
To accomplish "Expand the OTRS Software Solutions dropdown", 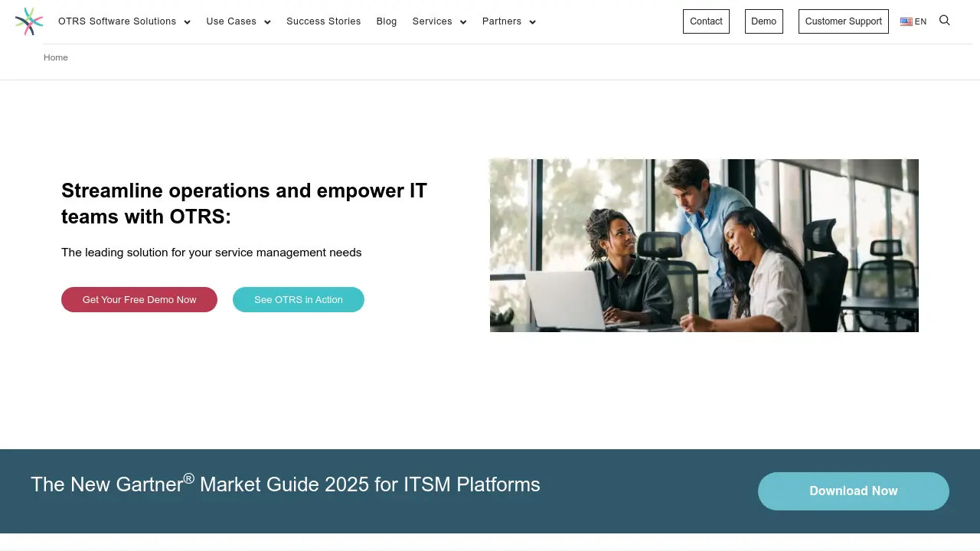I will 118,21.
